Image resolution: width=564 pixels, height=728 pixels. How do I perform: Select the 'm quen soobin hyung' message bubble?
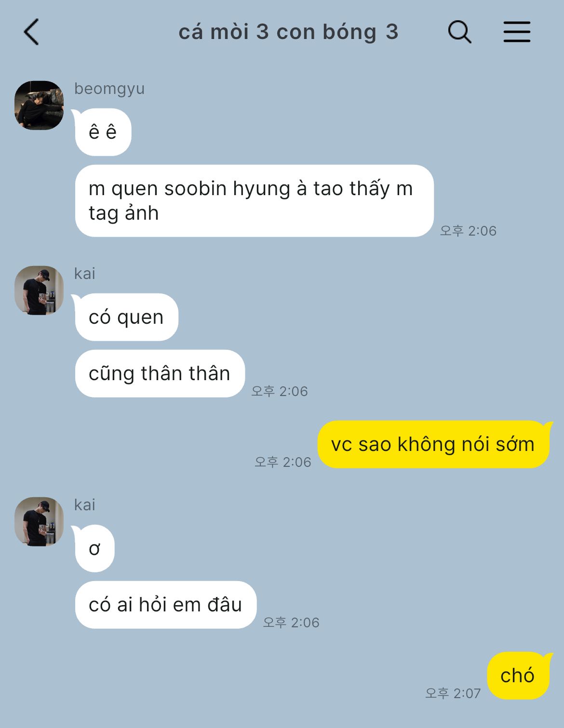coord(254,201)
